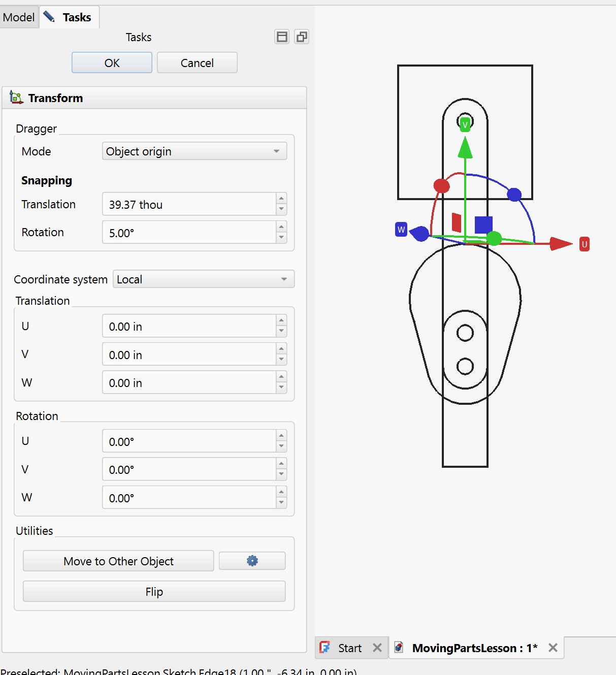The width and height of the screenshot is (616, 675).
Task: Increase Rotation W value
Action: point(281,492)
